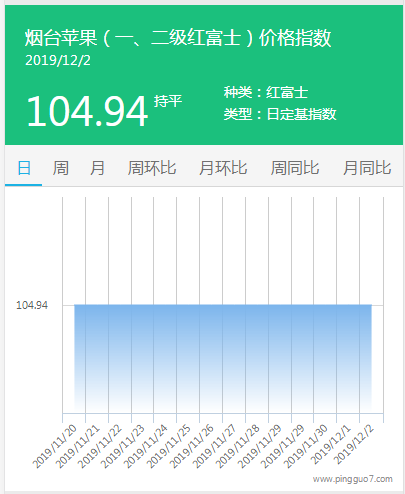The width and height of the screenshot is (405, 494).
Task: Click the x-axis label 2019/11/24
Action: (x=146, y=446)
